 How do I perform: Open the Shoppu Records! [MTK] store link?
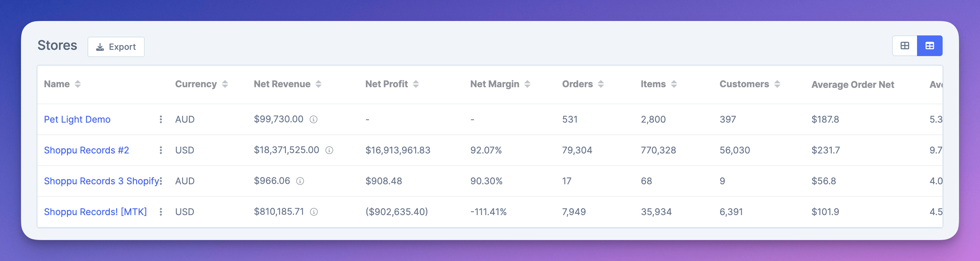click(95, 212)
